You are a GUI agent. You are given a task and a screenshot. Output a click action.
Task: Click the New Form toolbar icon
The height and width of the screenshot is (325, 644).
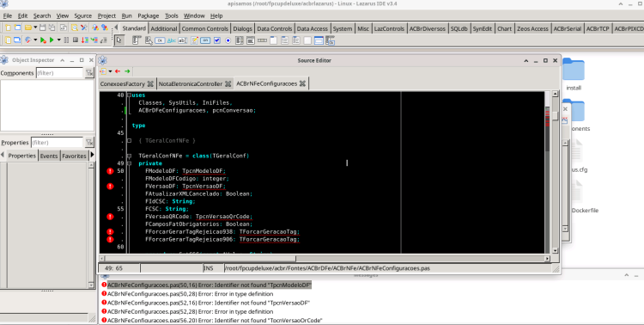click(x=17, y=28)
